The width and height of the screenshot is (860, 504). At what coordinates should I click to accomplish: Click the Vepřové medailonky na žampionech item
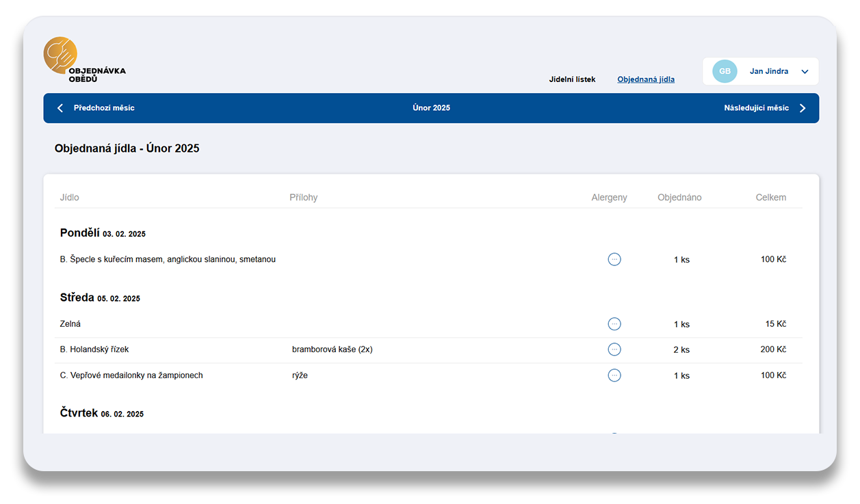(131, 375)
